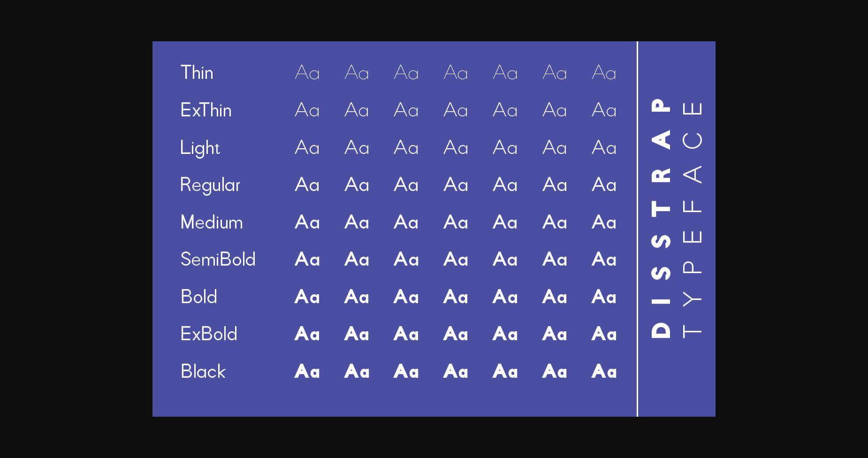The width and height of the screenshot is (868, 458).
Task: Click the last Aa sample in Medium row
Action: pyautogui.click(x=604, y=222)
